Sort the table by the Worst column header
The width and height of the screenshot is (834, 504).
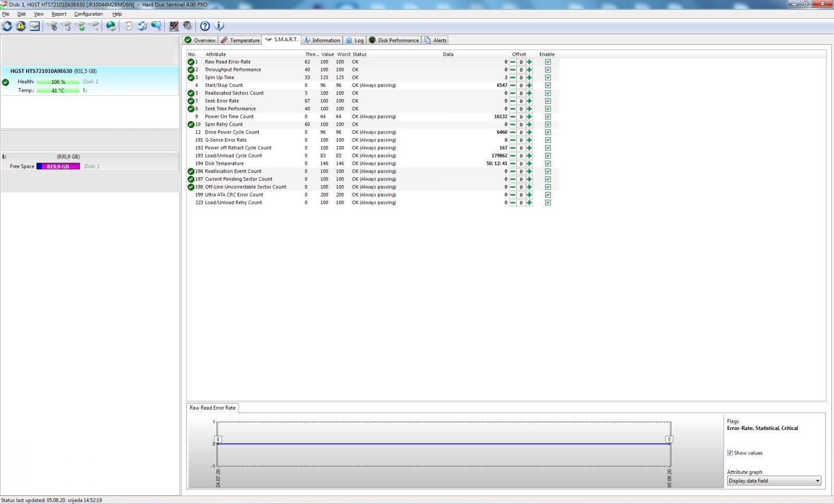point(344,54)
